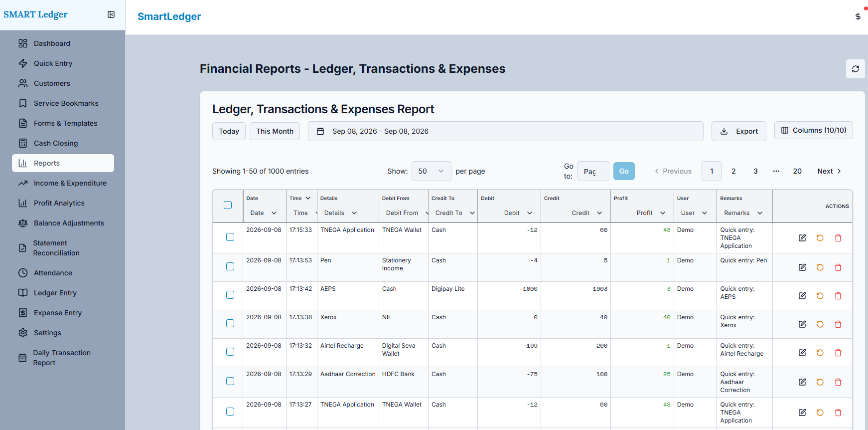
Task: Edit the TNEGA Application 17:13:27 entry
Action: (x=802, y=413)
